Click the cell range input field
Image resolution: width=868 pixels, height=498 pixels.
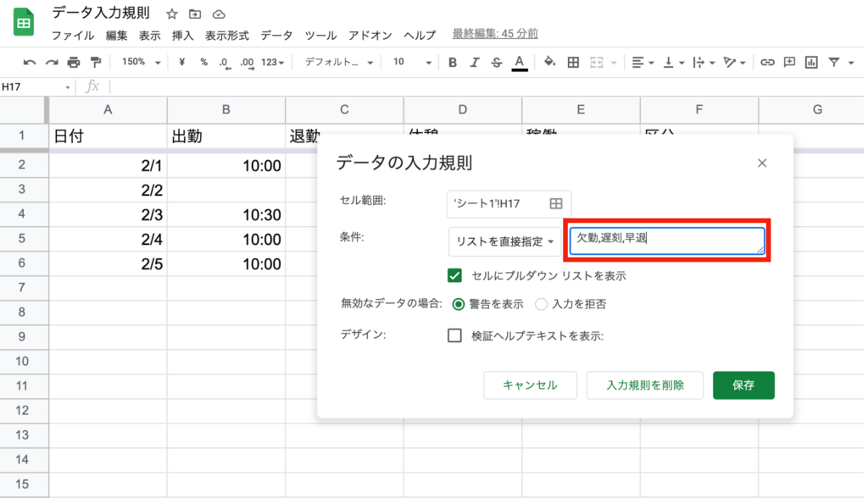(509, 203)
